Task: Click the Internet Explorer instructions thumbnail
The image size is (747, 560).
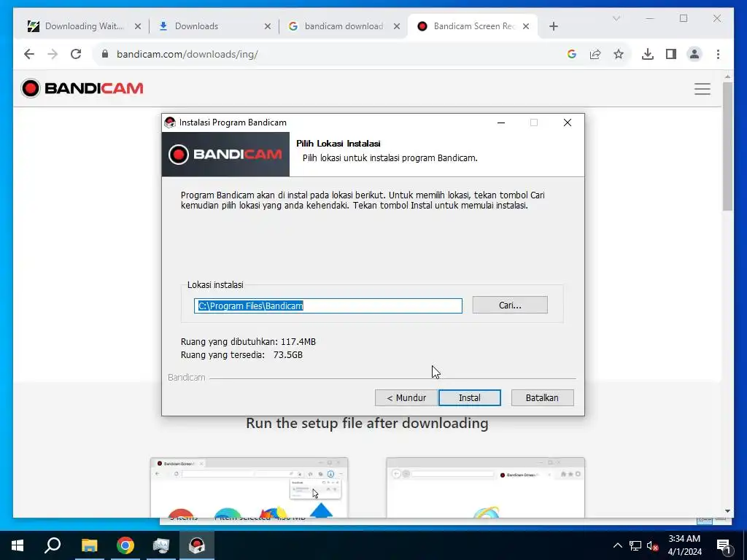Action: point(485,487)
